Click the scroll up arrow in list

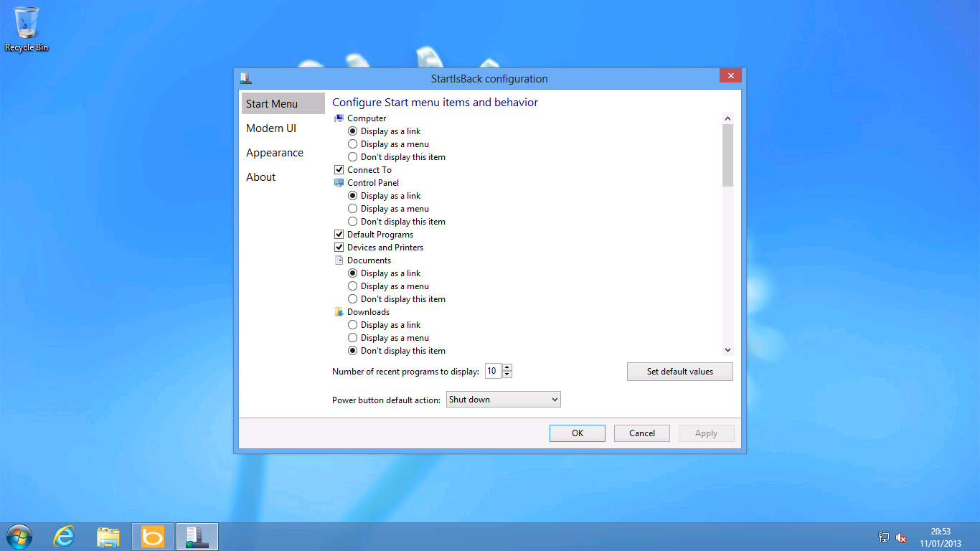[x=727, y=118]
